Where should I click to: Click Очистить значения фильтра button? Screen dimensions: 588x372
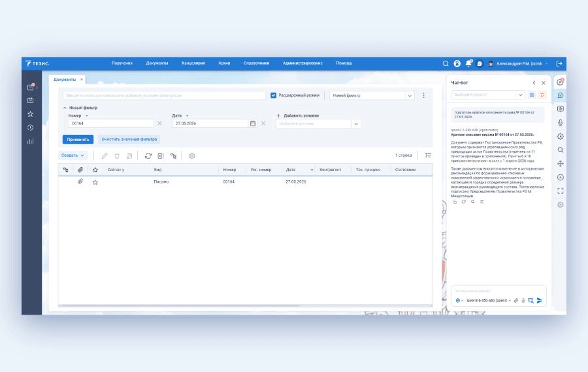pyautogui.click(x=129, y=140)
